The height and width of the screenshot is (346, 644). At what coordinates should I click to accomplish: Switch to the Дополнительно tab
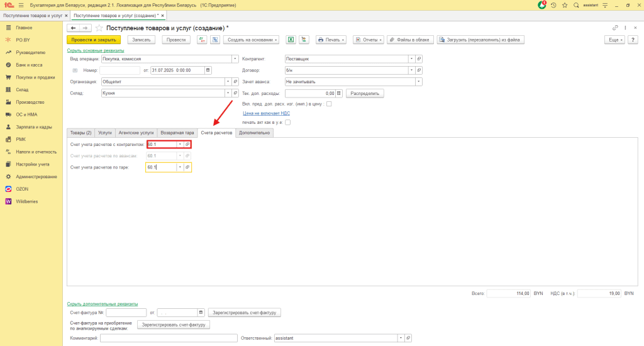tap(255, 133)
